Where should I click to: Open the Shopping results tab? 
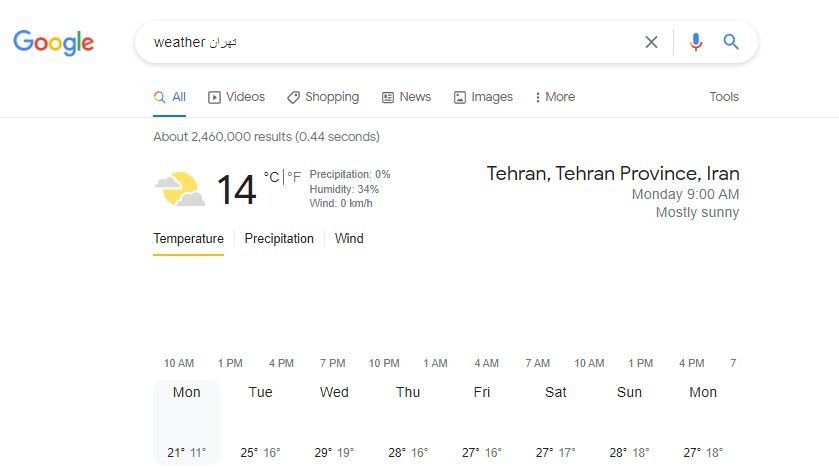pos(323,97)
